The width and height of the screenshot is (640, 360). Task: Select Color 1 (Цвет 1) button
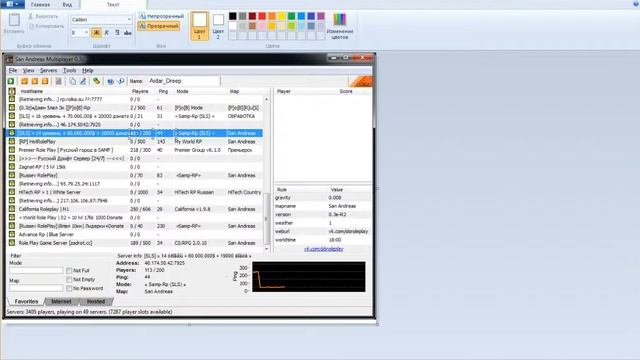point(200,26)
